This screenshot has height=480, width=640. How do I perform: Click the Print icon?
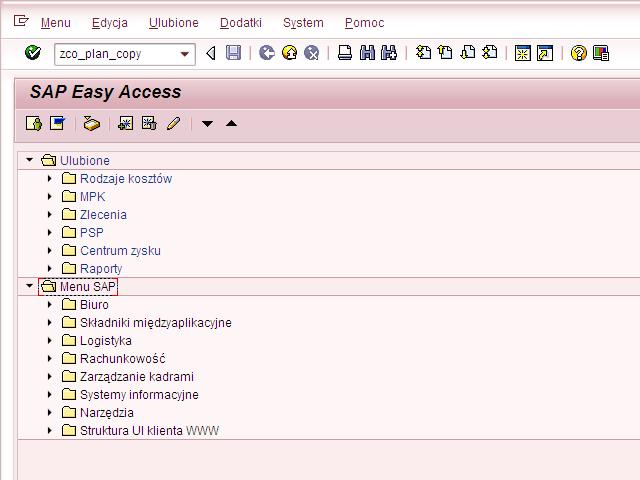345,53
